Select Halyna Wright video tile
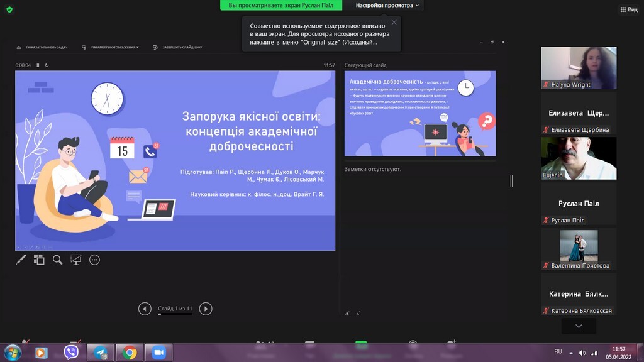Image resolution: width=644 pixels, height=362 pixels. 579,68
